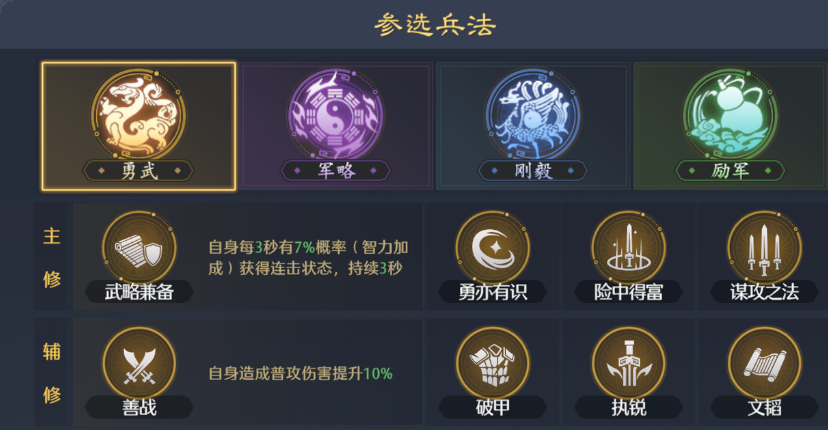
Task: Click the 辅修 row label
Action: [x=51, y=372]
